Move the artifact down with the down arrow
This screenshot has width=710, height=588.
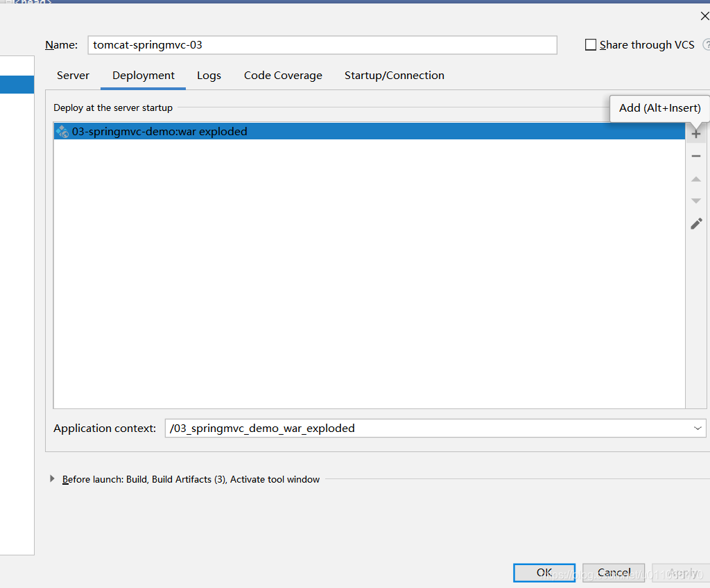[696, 200]
